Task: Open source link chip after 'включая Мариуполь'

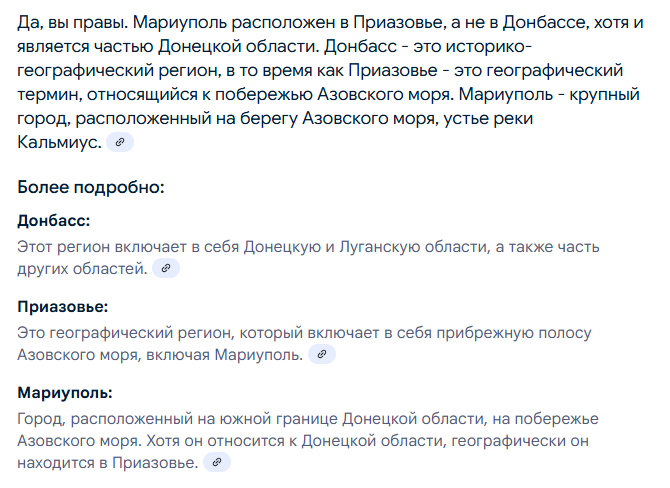Action: 322,354
